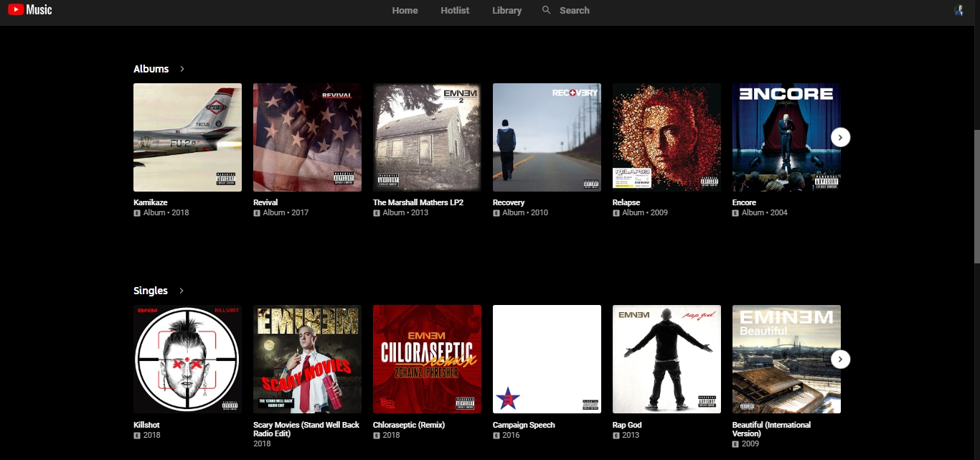This screenshot has height=460, width=980.
Task: Open the Rap God title link
Action: coord(626,425)
